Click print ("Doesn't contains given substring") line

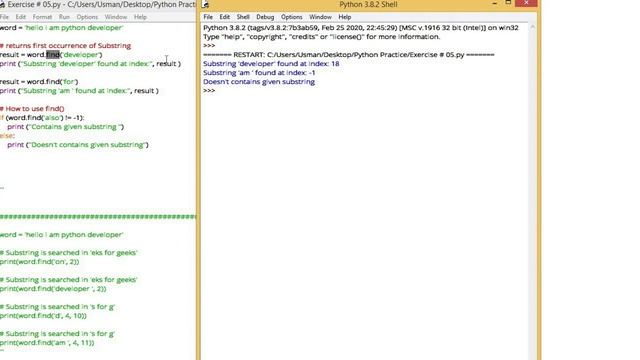[x=78, y=144]
